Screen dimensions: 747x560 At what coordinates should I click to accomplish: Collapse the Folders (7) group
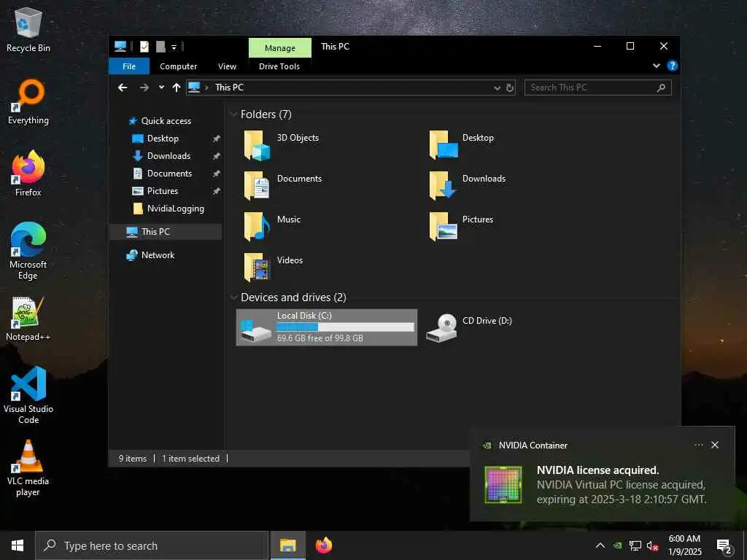click(x=233, y=114)
